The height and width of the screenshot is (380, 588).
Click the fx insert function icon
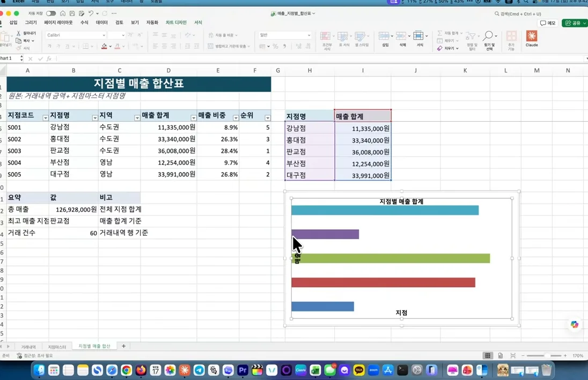tap(49, 58)
